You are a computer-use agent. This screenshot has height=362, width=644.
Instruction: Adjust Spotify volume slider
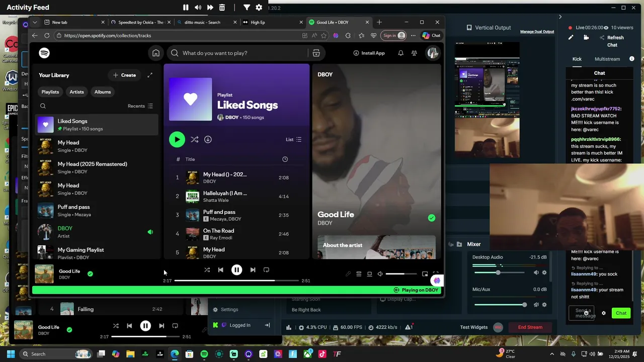click(401, 274)
